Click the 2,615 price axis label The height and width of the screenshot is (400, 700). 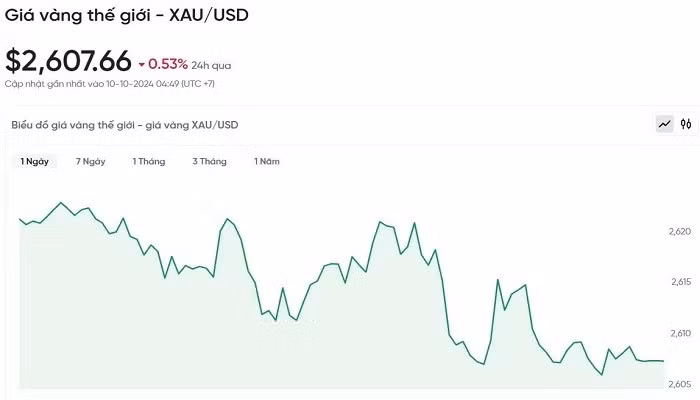click(679, 282)
